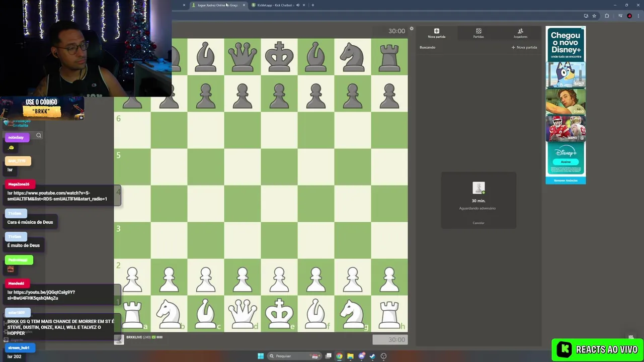Select the white rook on a1
The width and height of the screenshot is (644, 362).
132,313
